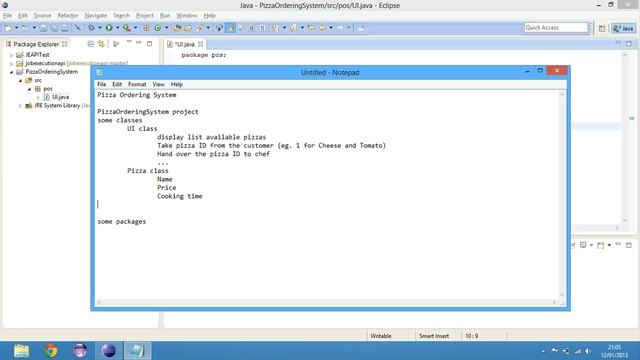The height and width of the screenshot is (360, 640).
Task: Maximize the Eclipse editor area
Action: pos(629,43)
